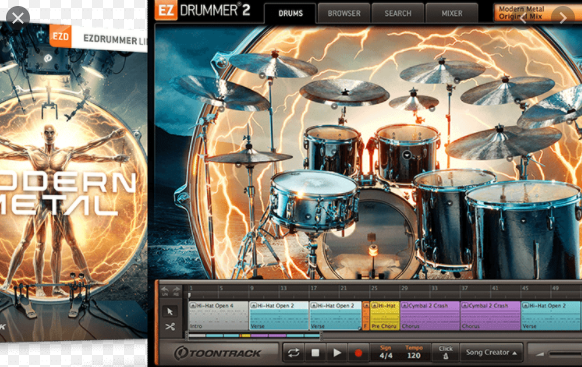
Task: Select the scissors cut tool
Action: point(170,327)
